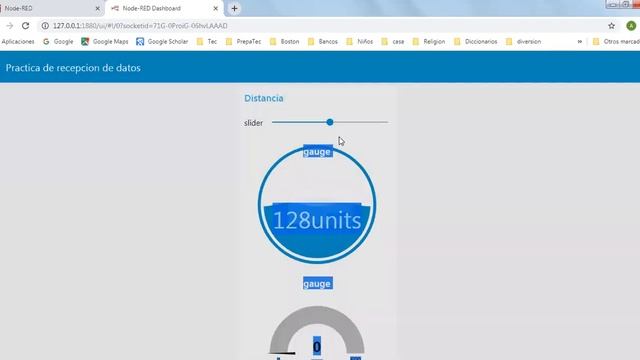The height and width of the screenshot is (360, 640).
Task: Show more bookmarks with the chevron
Action: point(580,42)
